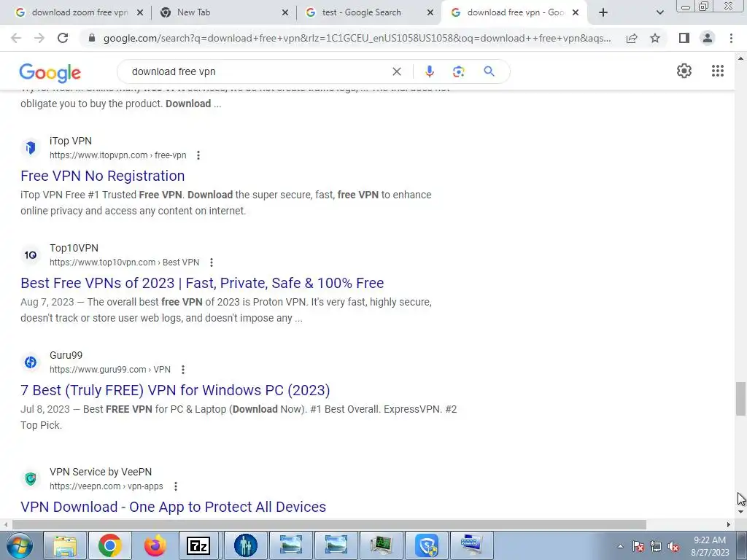The height and width of the screenshot is (560, 747).
Task: Focus the Google search input field
Action: pyautogui.click(x=258, y=71)
